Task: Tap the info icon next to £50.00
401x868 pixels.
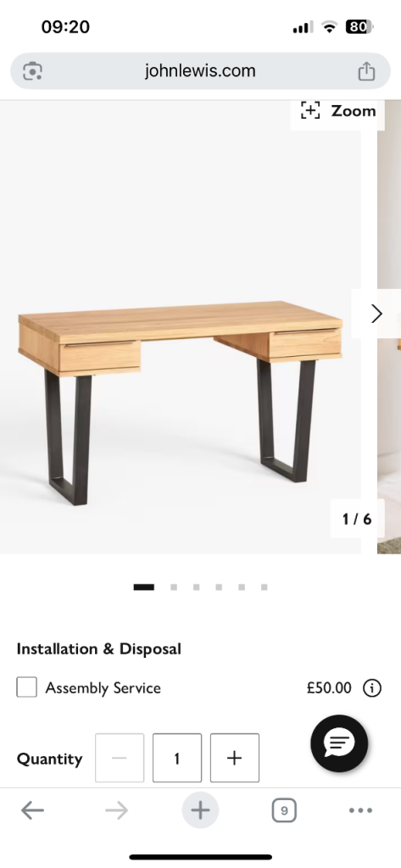Action: (371, 688)
